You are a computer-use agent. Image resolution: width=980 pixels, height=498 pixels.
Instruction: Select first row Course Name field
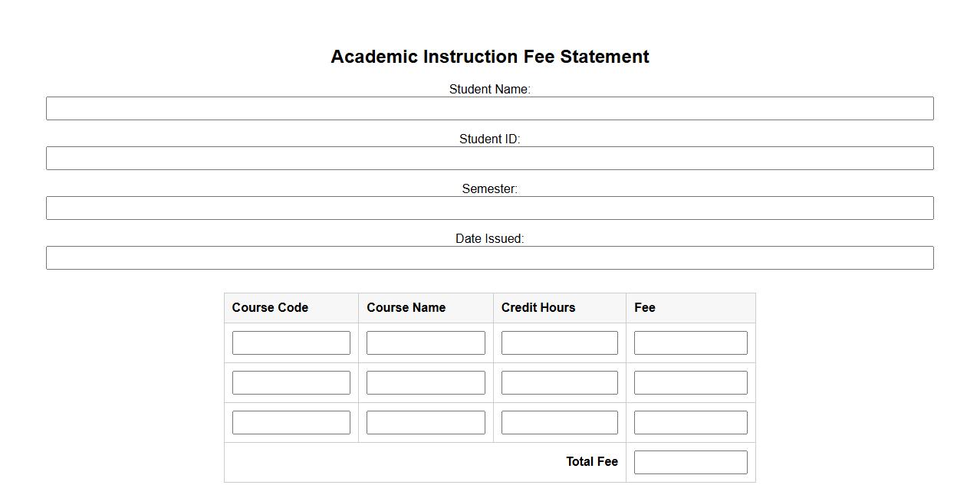tap(426, 343)
